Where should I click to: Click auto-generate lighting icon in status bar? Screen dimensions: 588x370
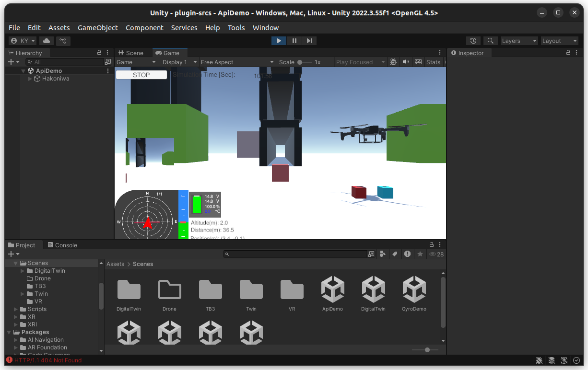coord(564,360)
